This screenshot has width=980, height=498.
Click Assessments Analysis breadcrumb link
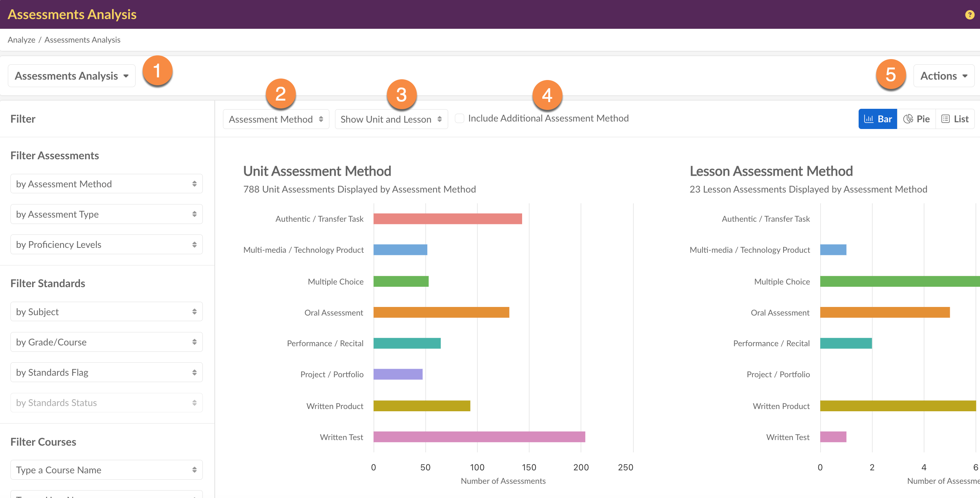tap(82, 40)
